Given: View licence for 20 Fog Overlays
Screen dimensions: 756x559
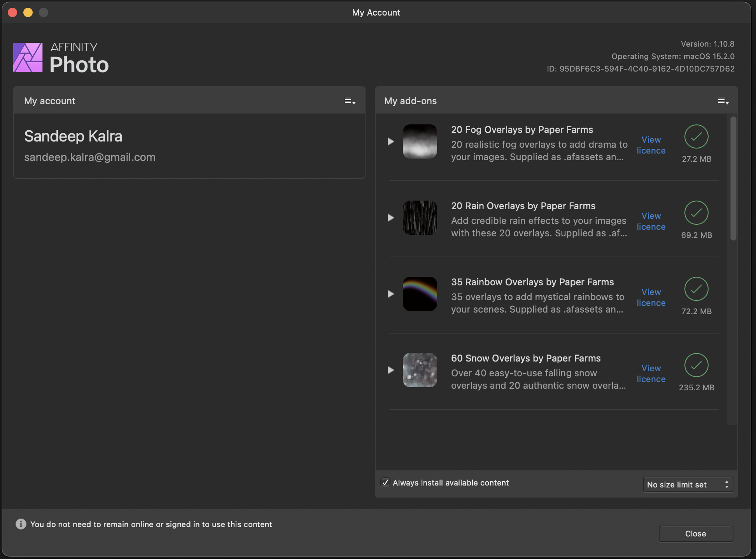Looking at the screenshot, I should click(651, 145).
